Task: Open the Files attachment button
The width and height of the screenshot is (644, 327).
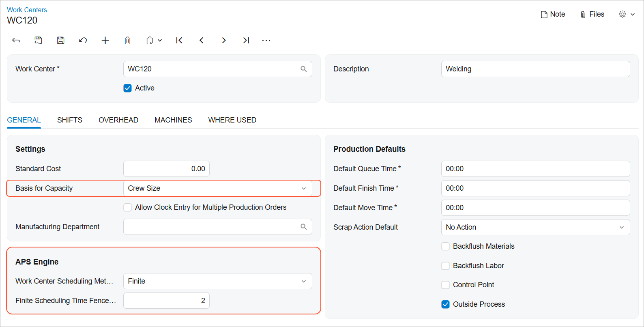Action: pos(592,14)
